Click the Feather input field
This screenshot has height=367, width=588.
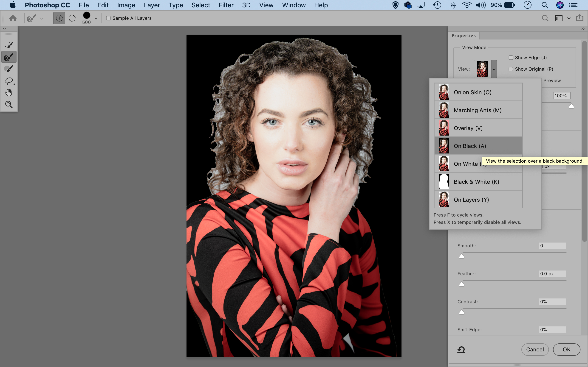[551, 274]
